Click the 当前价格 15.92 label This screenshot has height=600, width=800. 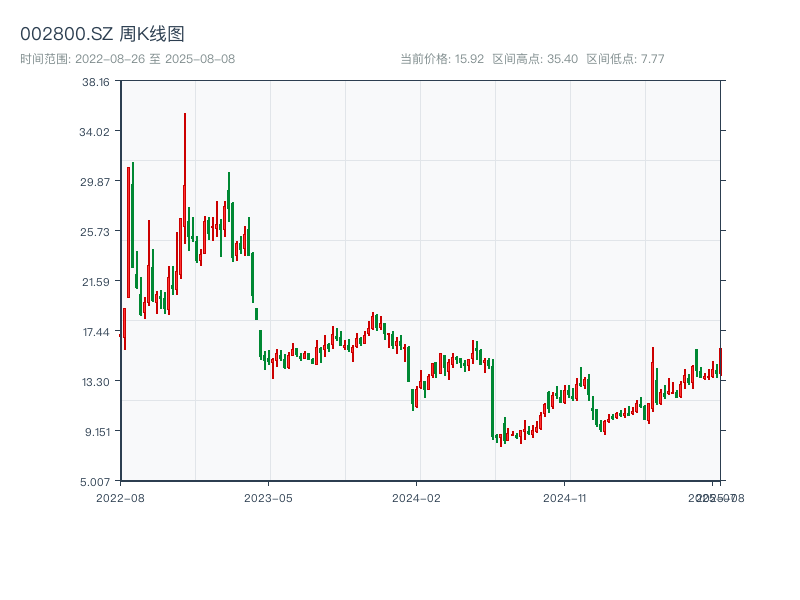tap(442, 59)
